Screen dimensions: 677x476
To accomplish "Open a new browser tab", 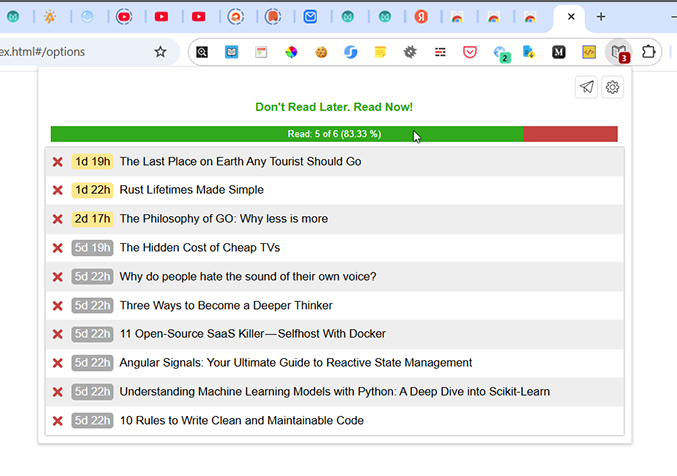I will [x=601, y=17].
